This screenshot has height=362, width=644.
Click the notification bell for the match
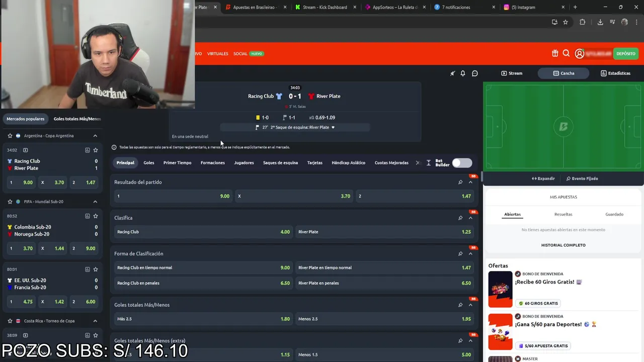click(463, 73)
